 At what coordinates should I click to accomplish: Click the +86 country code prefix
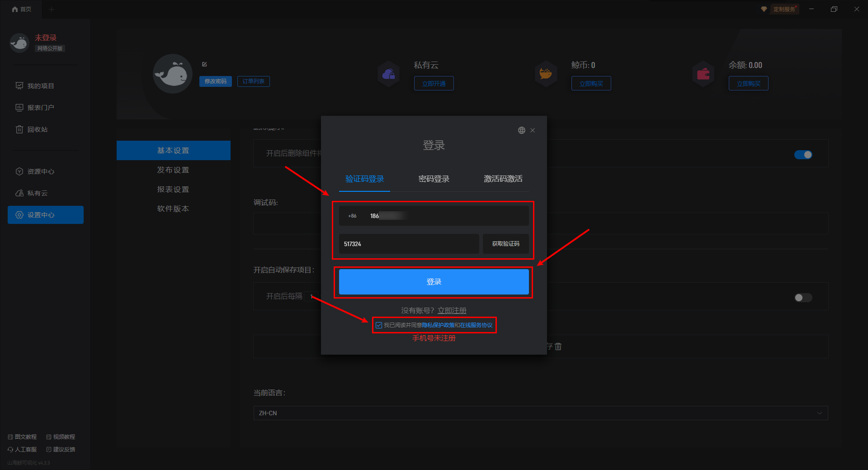tap(352, 216)
